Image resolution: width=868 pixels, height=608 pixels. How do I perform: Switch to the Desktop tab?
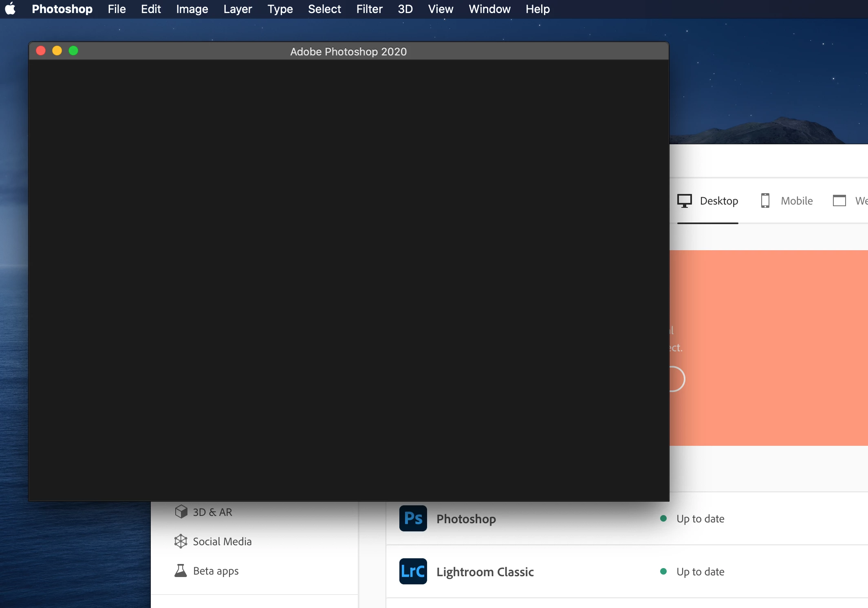pyautogui.click(x=719, y=201)
